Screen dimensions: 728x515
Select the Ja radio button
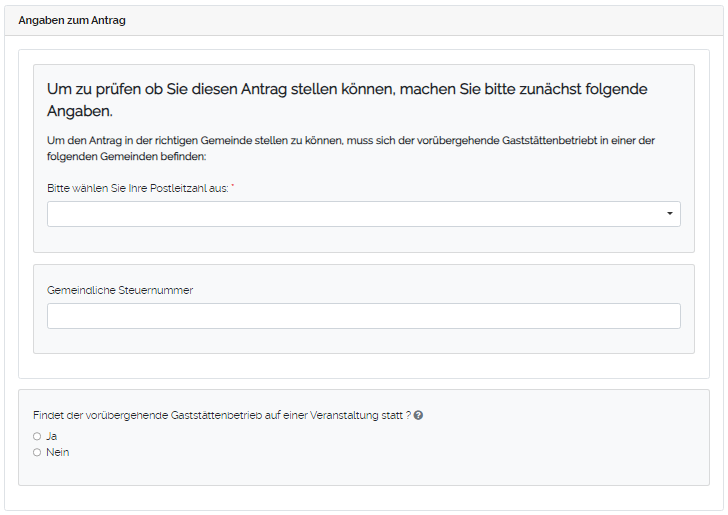coord(37,436)
